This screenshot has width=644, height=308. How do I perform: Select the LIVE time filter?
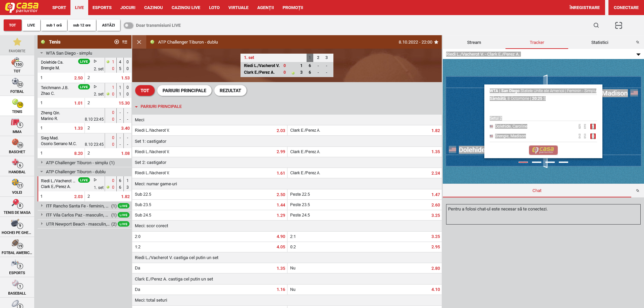tap(31, 25)
